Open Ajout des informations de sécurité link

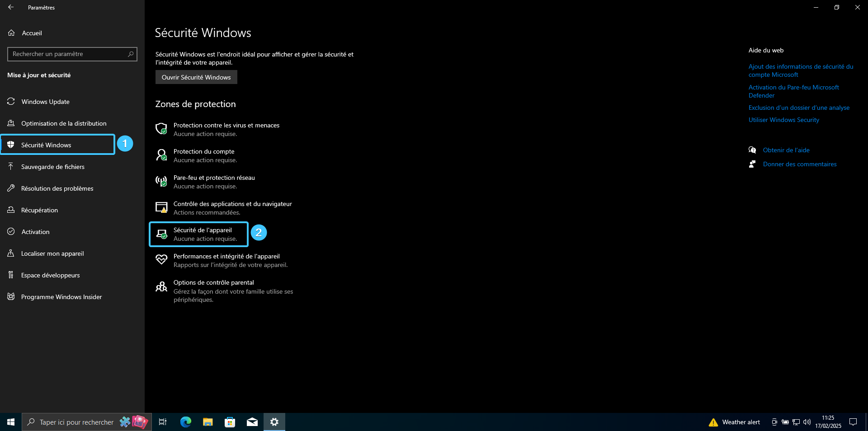pos(801,70)
